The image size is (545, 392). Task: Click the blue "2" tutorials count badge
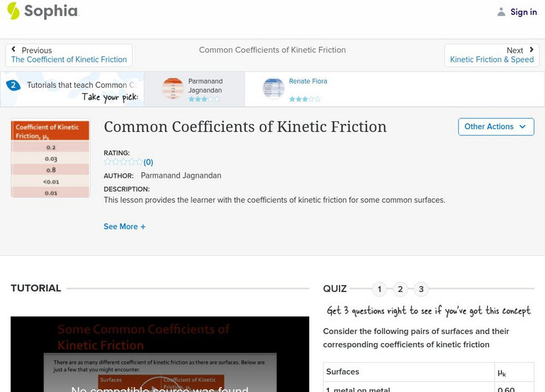click(x=15, y=84)
